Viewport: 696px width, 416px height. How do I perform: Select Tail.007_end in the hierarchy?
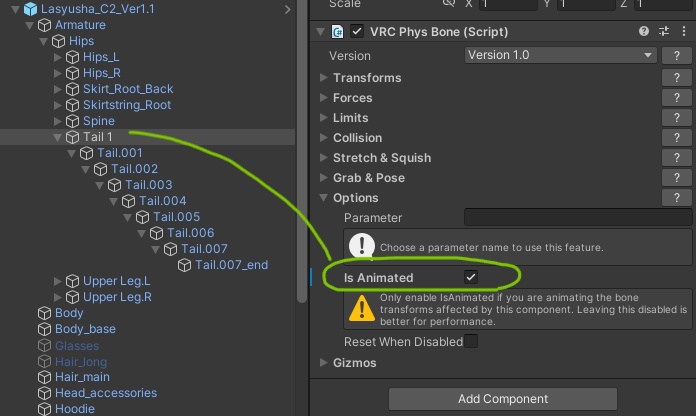point(231,265)
